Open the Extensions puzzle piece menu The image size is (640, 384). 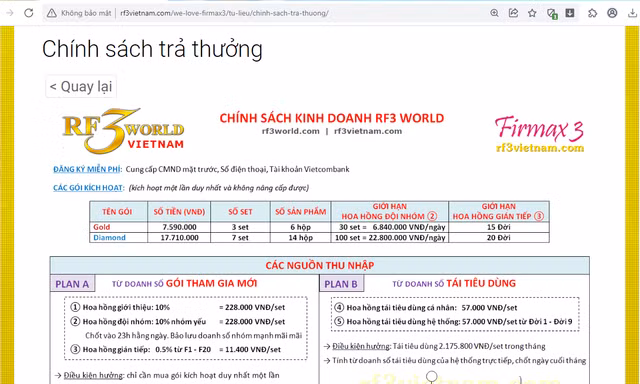point(592,13)
